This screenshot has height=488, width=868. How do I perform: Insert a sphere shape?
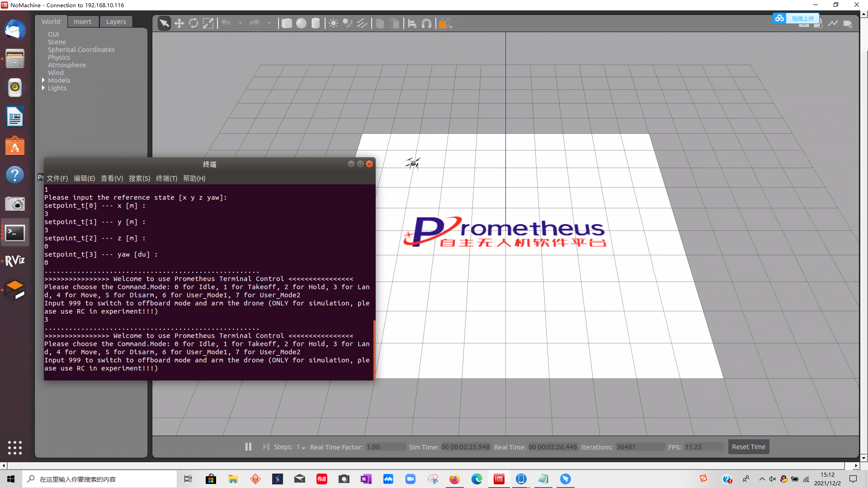pos(301,23)
